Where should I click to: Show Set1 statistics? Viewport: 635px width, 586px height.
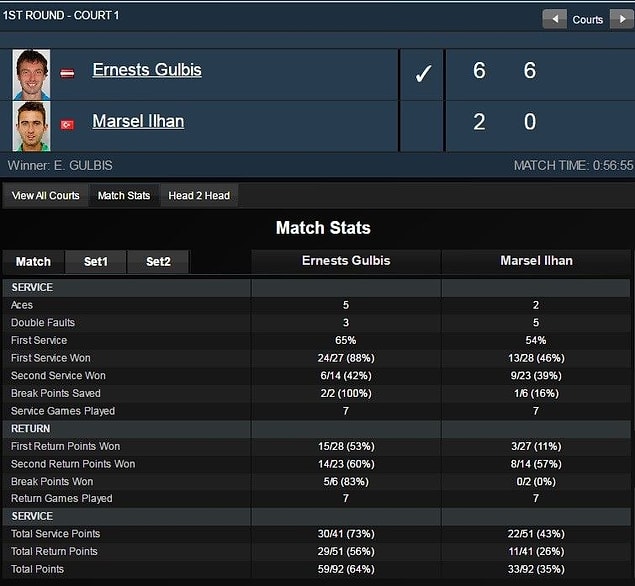[96, 262]
